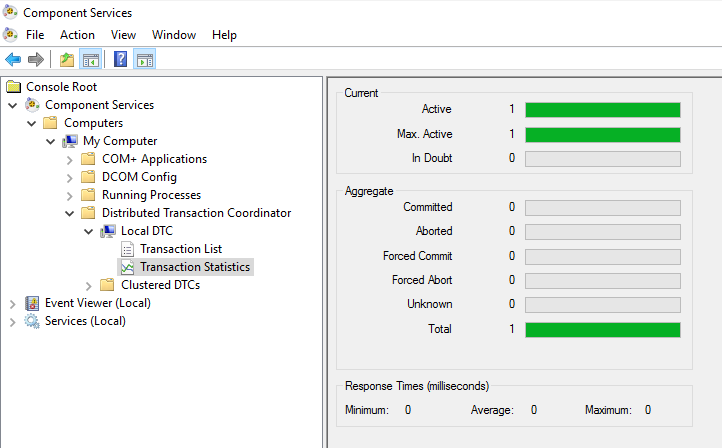Open Help with the question mark icon
Viewport: 722px width, 448px height.
(x=120, y=59)
